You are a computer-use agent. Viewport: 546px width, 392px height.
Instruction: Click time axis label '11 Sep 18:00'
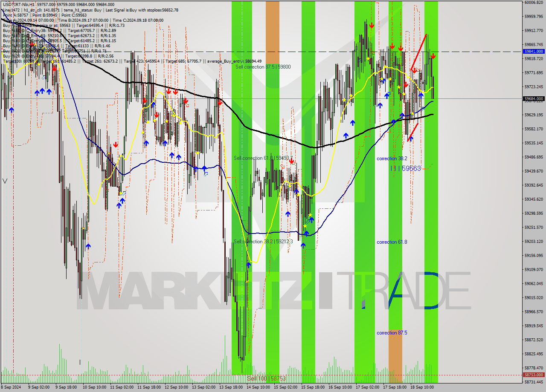(x=149, y=387)
